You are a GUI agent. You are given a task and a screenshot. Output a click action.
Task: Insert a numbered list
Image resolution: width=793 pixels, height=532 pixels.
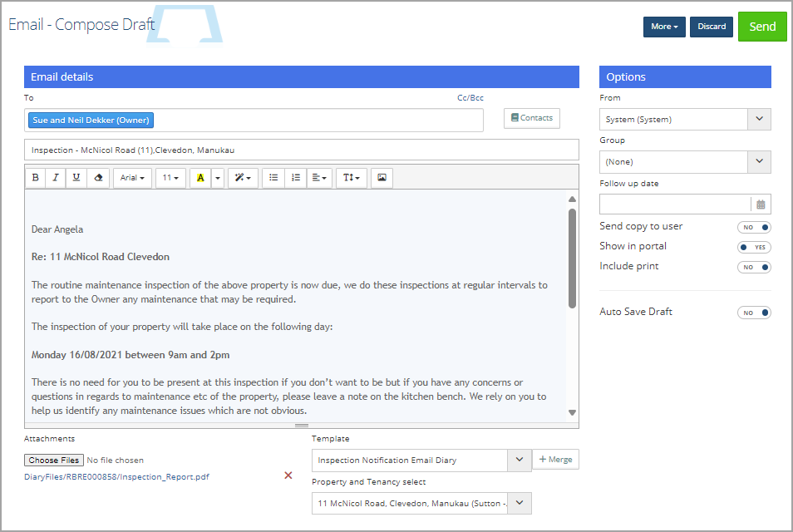tap(296, 178)
